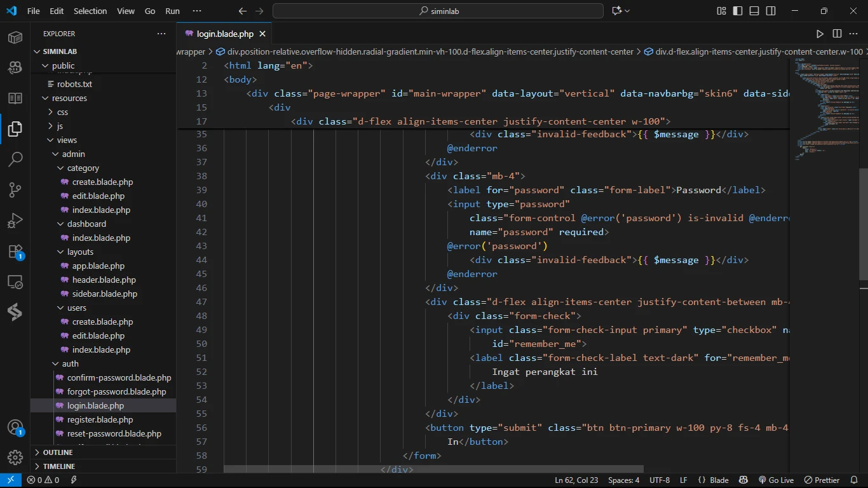
Task: Toggle the primary side bar visibility
Action: click(x=738, y=11)
